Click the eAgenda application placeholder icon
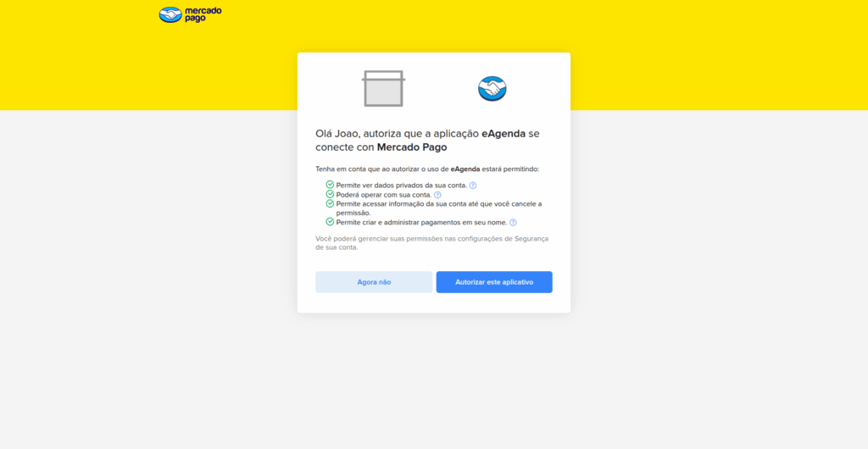Image resolution: width=868 pixels, height=449 pixels. click(x=384, y=88)
